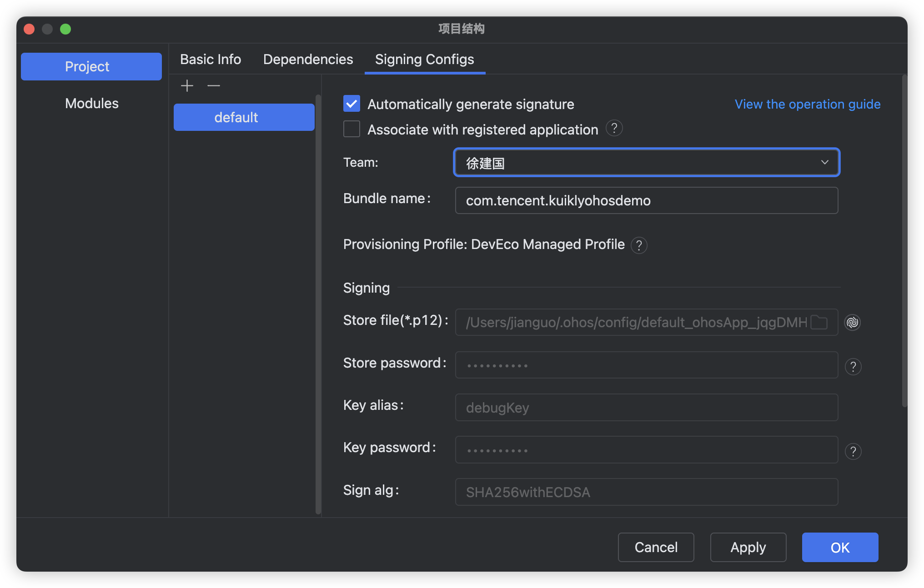
Task: Select Modules in the left sidebar
Action: click(x=91, y=103)
